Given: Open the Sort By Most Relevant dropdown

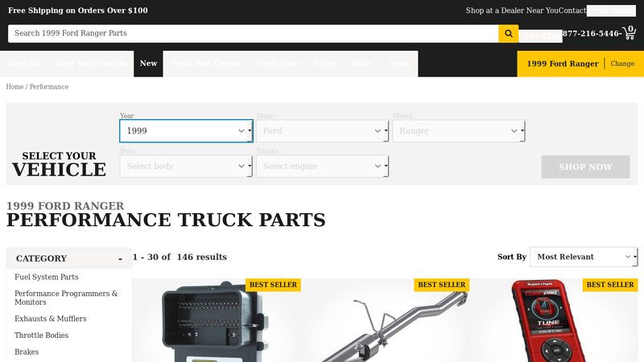Looking at the screenshot, I should click(x=584, y=257).
